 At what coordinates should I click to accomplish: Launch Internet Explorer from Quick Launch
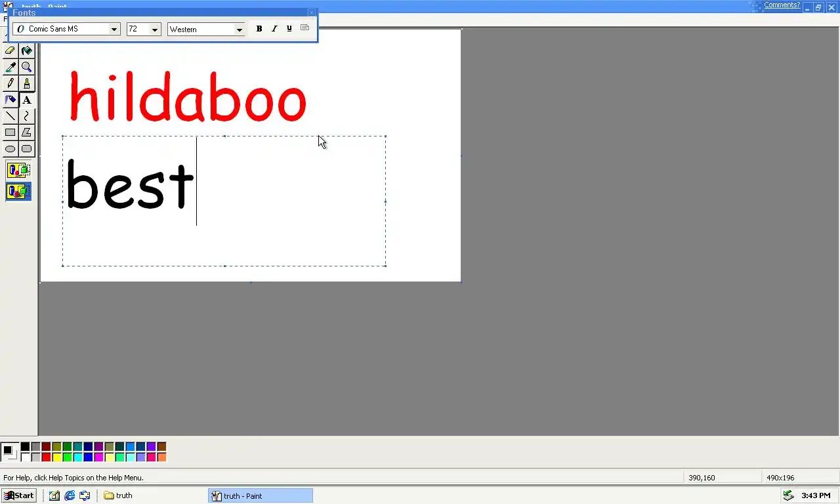(x=70, y=495)
